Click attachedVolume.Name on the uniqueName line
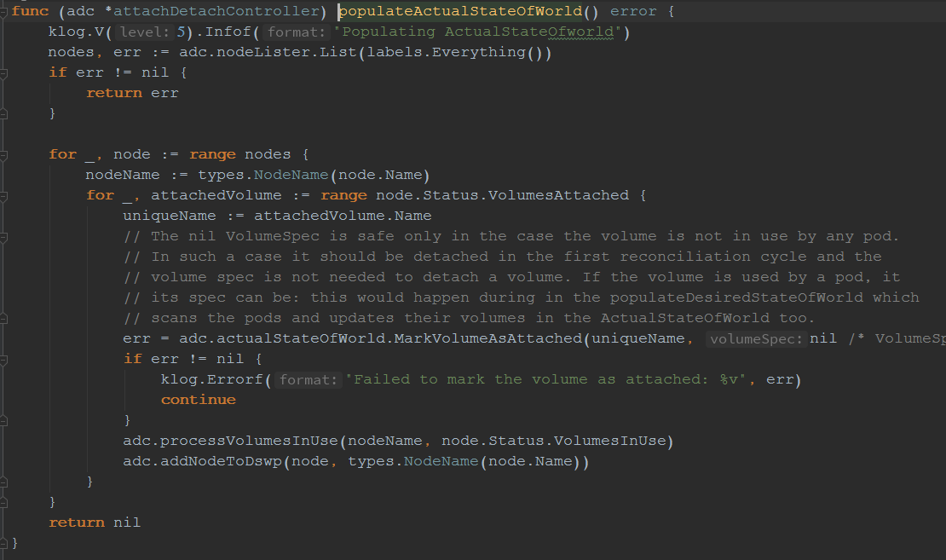946x560 pixels. (343, 216)
